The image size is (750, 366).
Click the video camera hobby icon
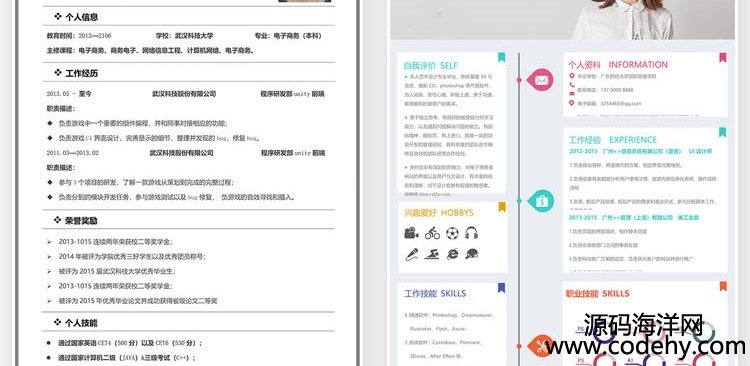pos(411,233)
